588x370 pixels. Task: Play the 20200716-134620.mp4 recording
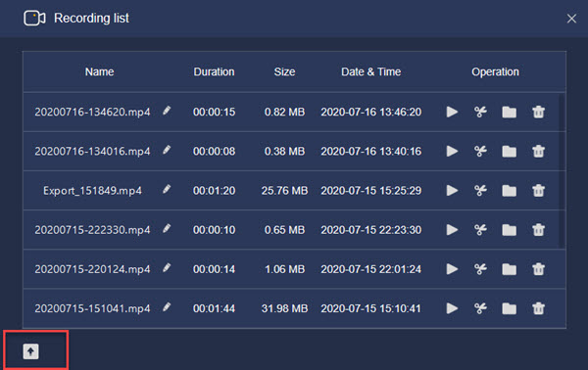pos(452,112)
